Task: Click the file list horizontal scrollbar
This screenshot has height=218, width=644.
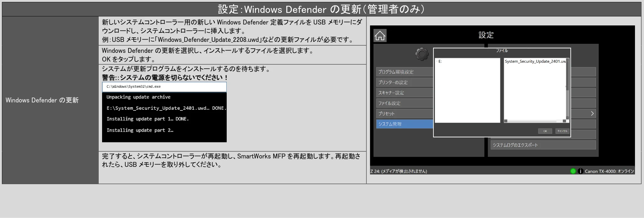Action: point(535,121)
